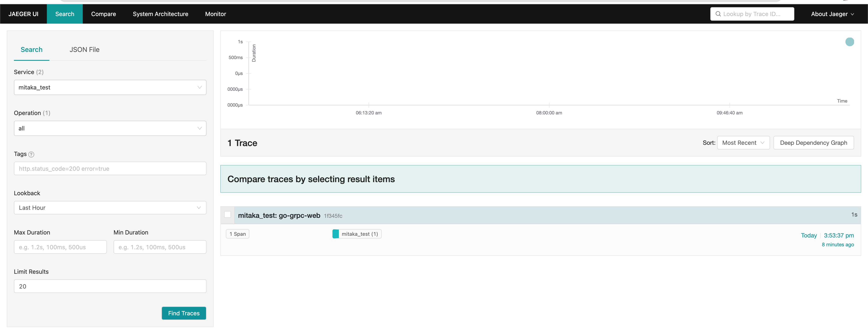
Task: Go to the System Architecture page
Action: pos(160,14)
